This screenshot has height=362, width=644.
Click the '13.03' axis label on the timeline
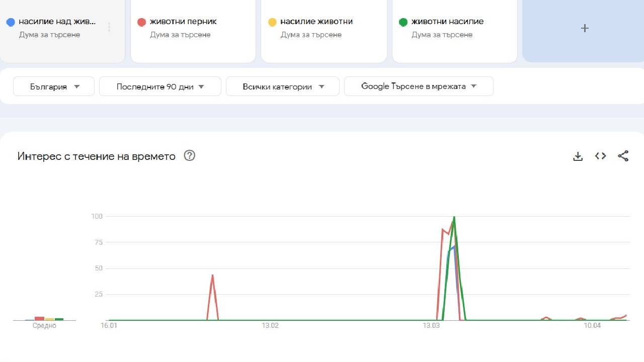coord(431,325)
